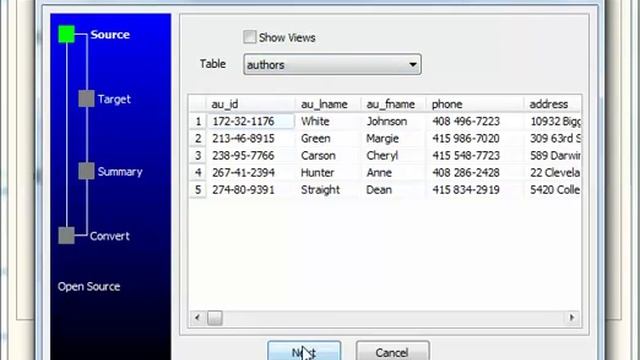
Task: Click the first name cell Margie
Action: (393, 138)
